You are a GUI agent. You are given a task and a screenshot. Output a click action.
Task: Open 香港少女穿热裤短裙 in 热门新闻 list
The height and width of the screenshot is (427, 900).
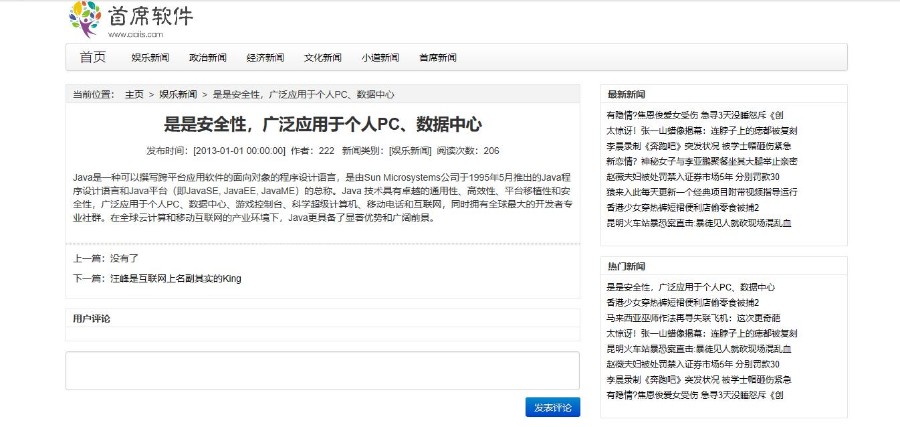[x=682, y=302]
